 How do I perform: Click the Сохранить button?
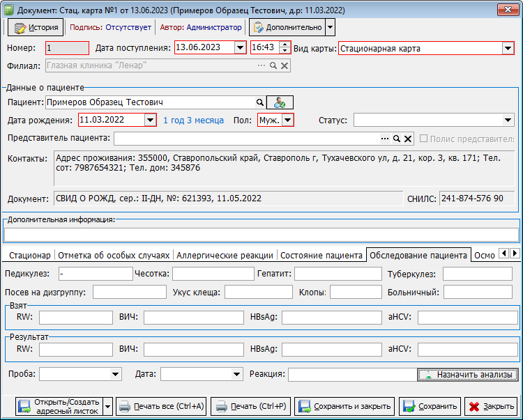[430, 406]
